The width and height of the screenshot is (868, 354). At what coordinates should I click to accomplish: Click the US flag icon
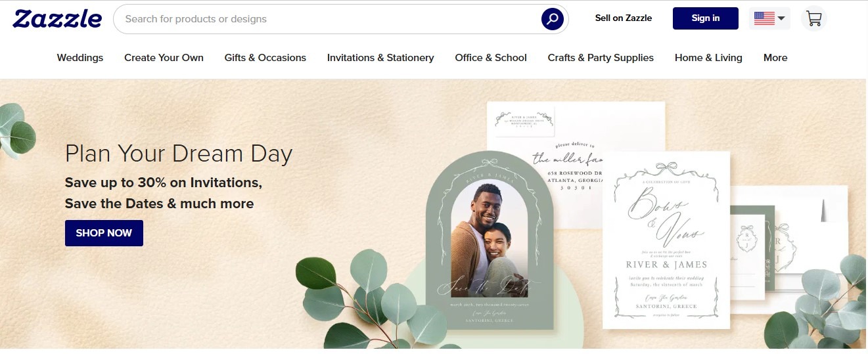coord(764,18)
